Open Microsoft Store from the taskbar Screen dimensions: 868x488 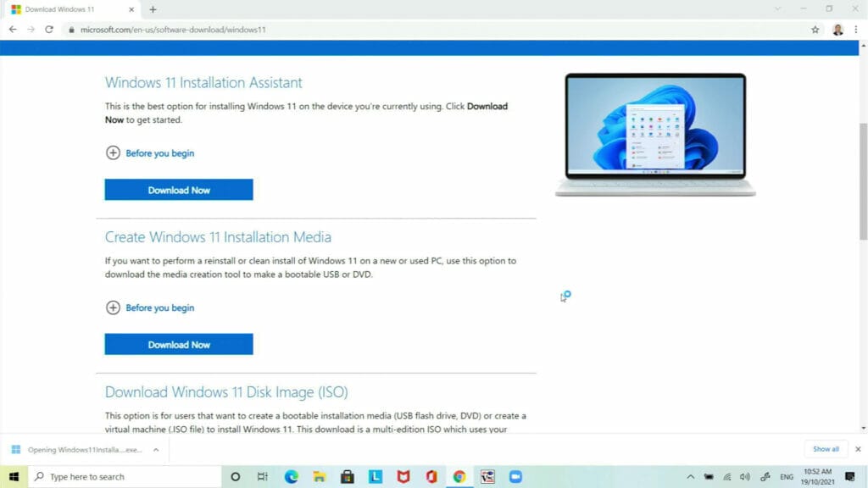(348, 476)
